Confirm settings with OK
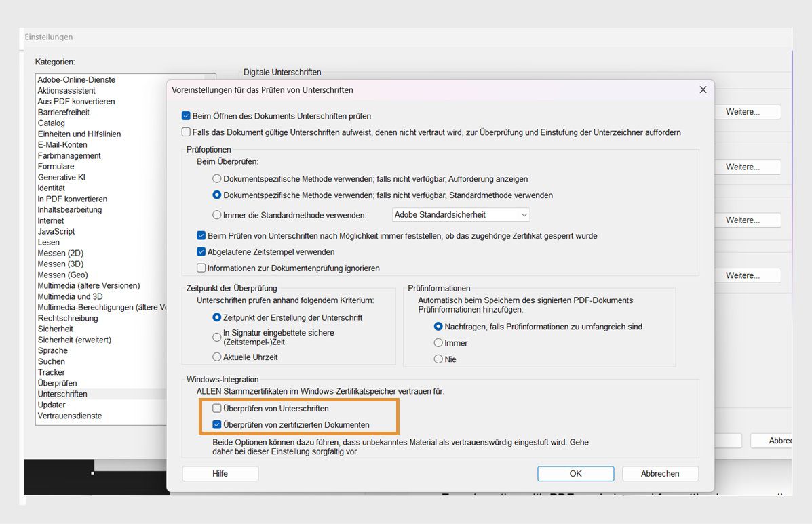 (575, 473)
